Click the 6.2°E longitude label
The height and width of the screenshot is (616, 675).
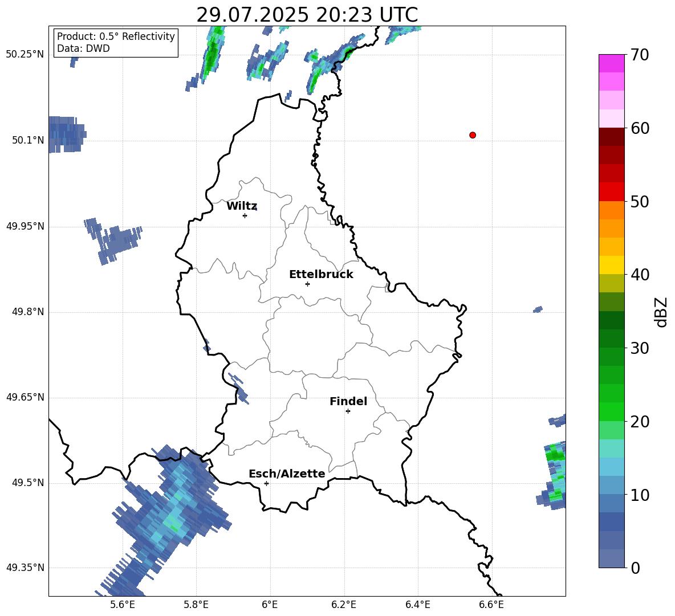[x=344, y=605]
